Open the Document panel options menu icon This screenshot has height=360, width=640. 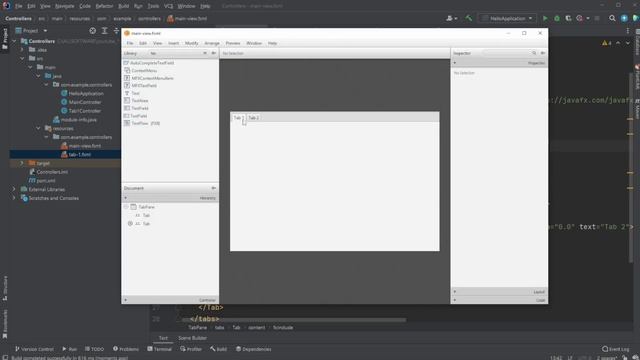pos(213,188)
